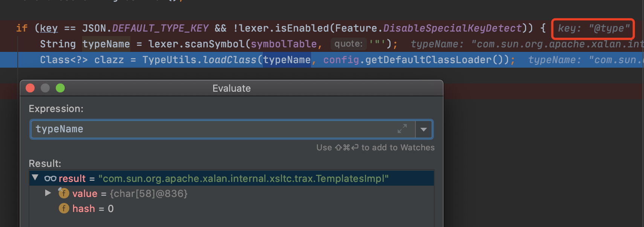Close the Evaluate dialog with red button
Image resolution: width=644 pixels, height=227 pixels.
pyautogui.click(x=30, y=88)
